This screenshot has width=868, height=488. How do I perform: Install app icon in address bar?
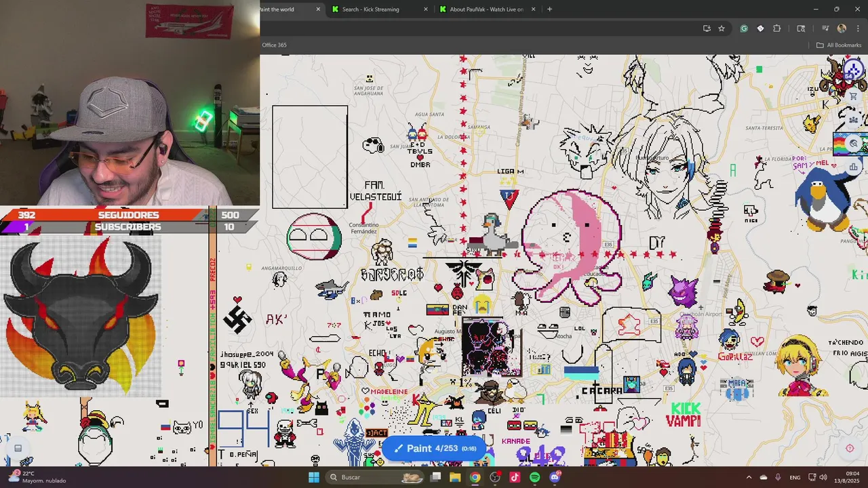pyautogui.click(x=707, y=28)
